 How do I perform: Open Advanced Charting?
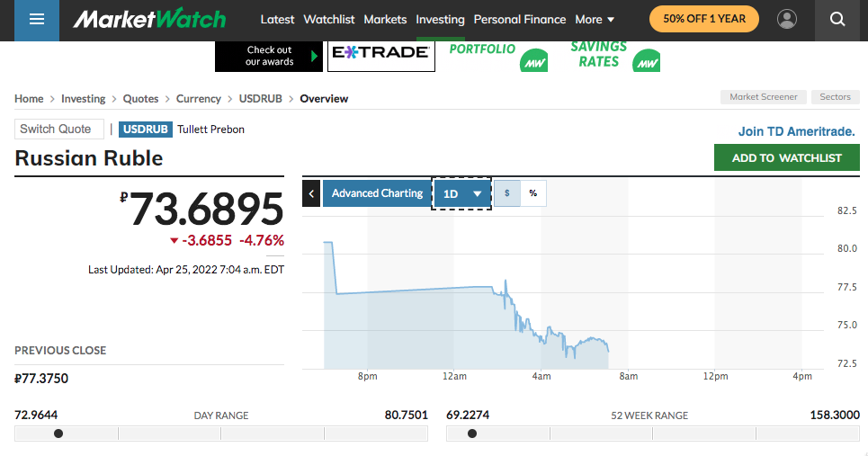click(377, 193)
